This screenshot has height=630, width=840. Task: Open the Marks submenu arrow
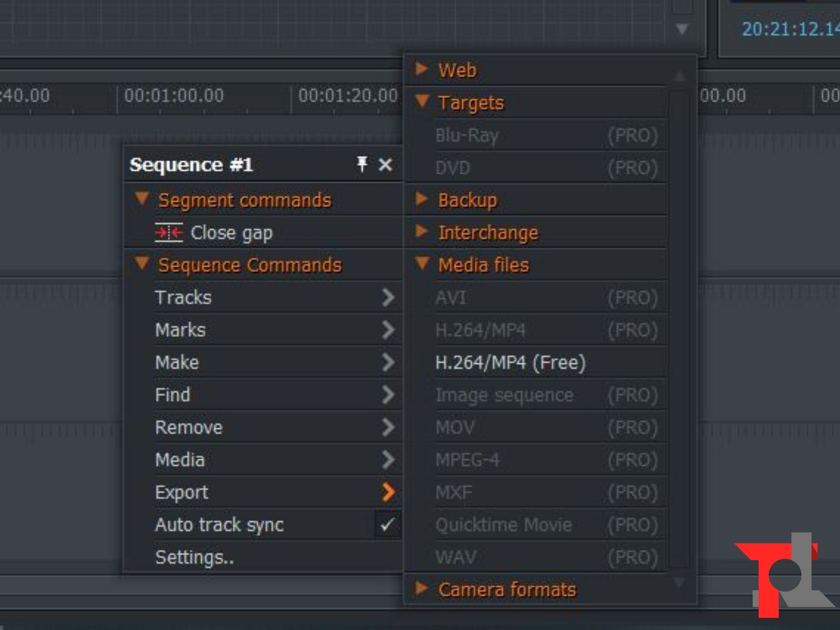(388, 330)
